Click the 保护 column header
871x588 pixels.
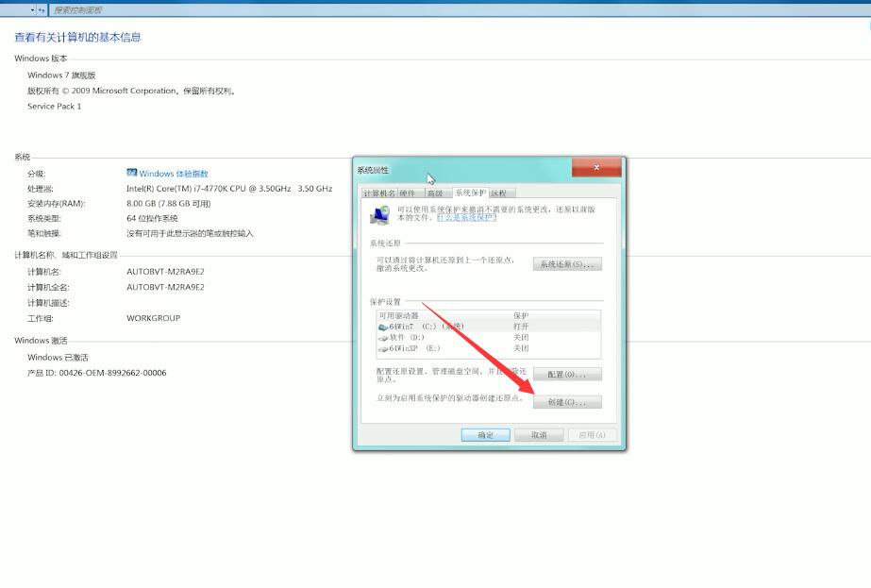(521, 315)
